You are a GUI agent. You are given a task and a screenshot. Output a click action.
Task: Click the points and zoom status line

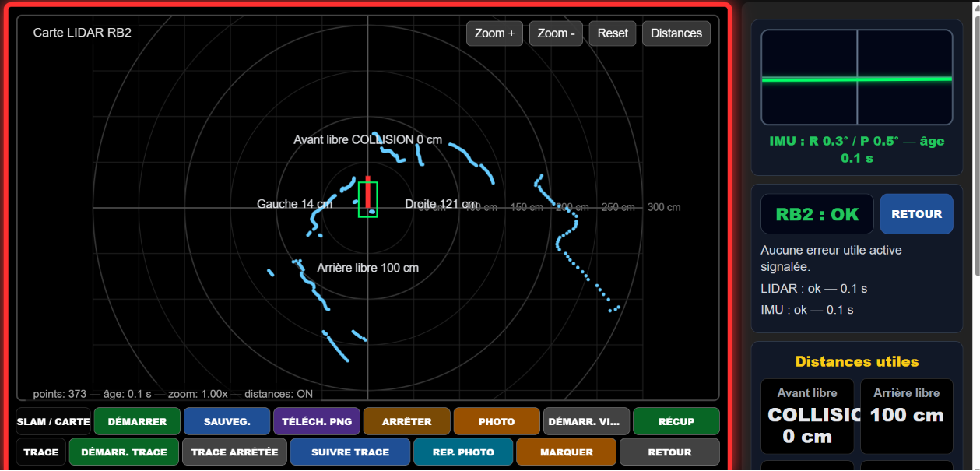[173, 394]
